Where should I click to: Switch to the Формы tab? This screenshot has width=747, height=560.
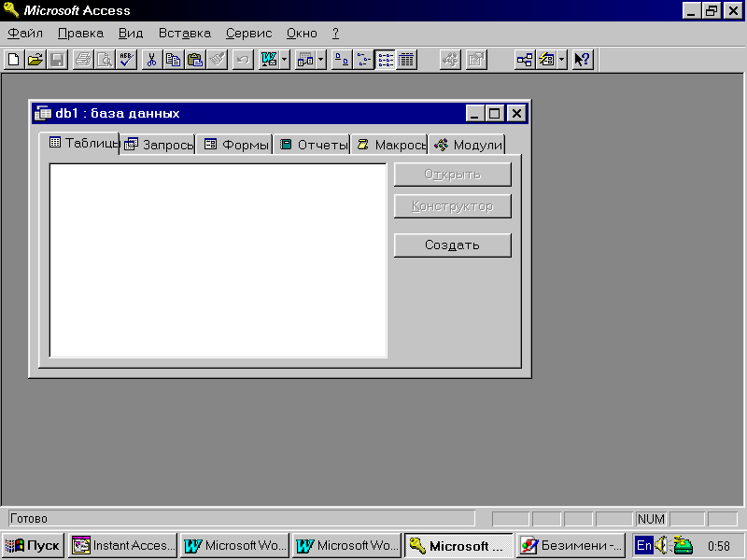(234, 145)
